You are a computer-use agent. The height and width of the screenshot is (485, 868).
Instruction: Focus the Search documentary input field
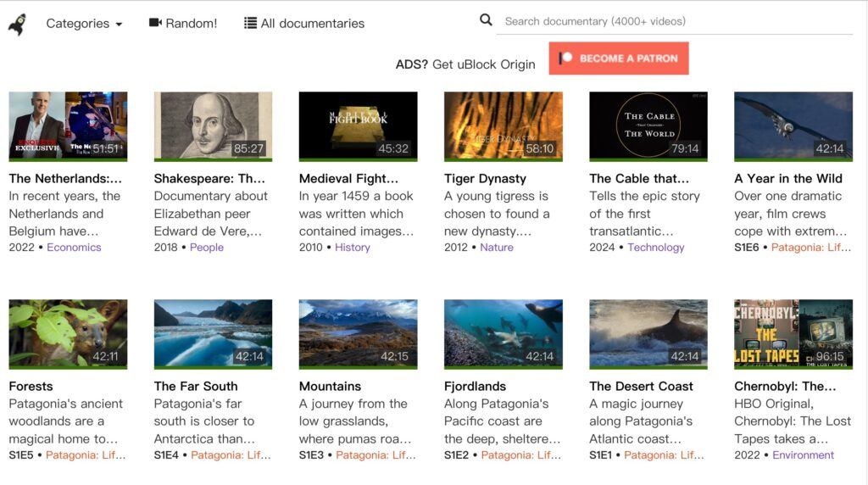click(674, 21)
